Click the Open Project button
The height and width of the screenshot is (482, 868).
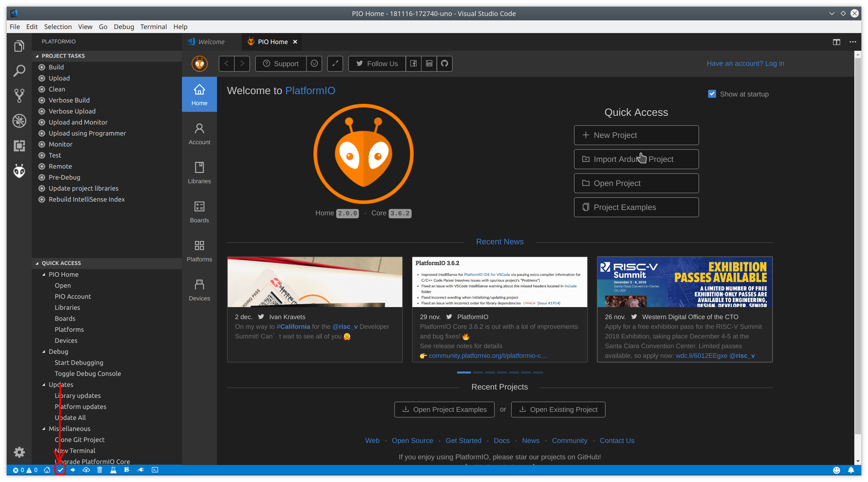tap(636, 183)
